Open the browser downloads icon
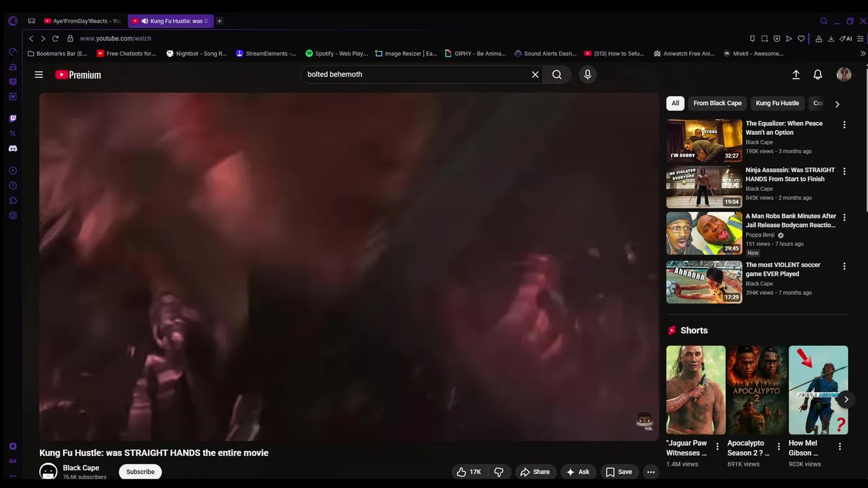 click(x=831, y=39)
